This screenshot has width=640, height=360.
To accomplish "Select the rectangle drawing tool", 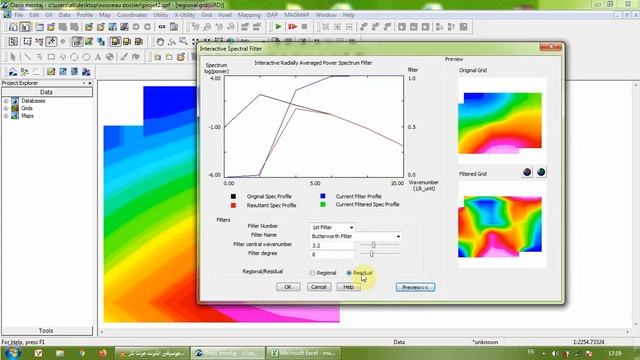I will pyautogui.click(x=51, y=57).
